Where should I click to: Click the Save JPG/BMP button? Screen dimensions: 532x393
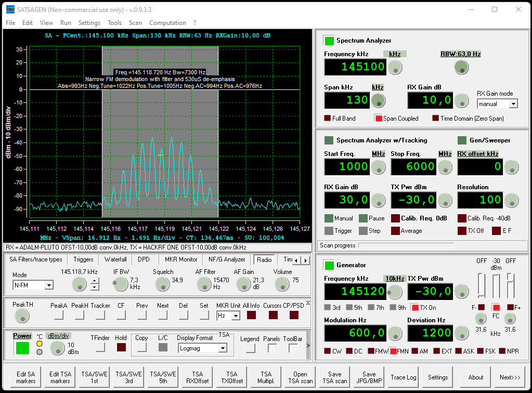point(369,377)
